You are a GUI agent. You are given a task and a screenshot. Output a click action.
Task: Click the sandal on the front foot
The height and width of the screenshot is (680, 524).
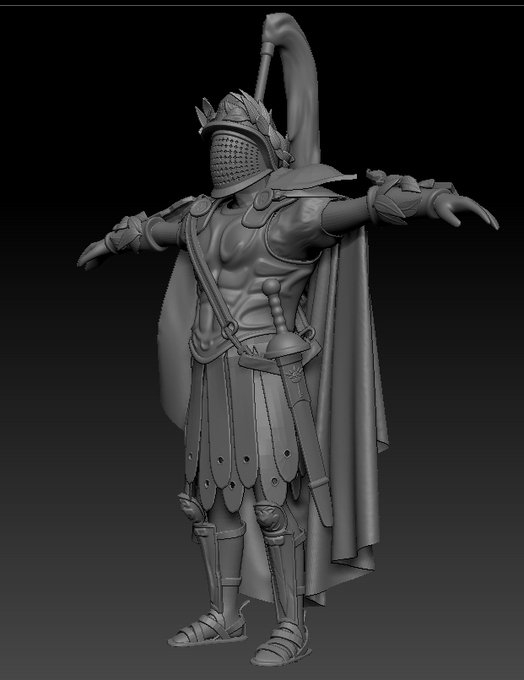[282, 646]
